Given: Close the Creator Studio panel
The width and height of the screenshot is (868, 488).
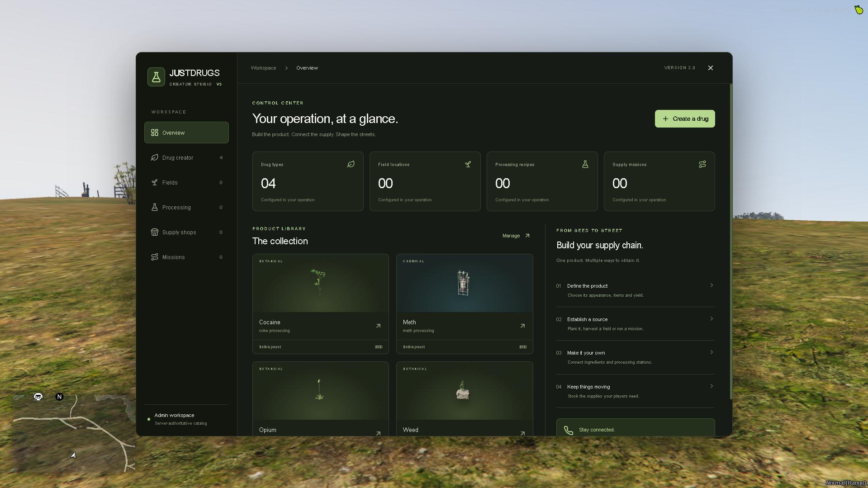Looking at the screenshot, I should (x=711, y=68).
